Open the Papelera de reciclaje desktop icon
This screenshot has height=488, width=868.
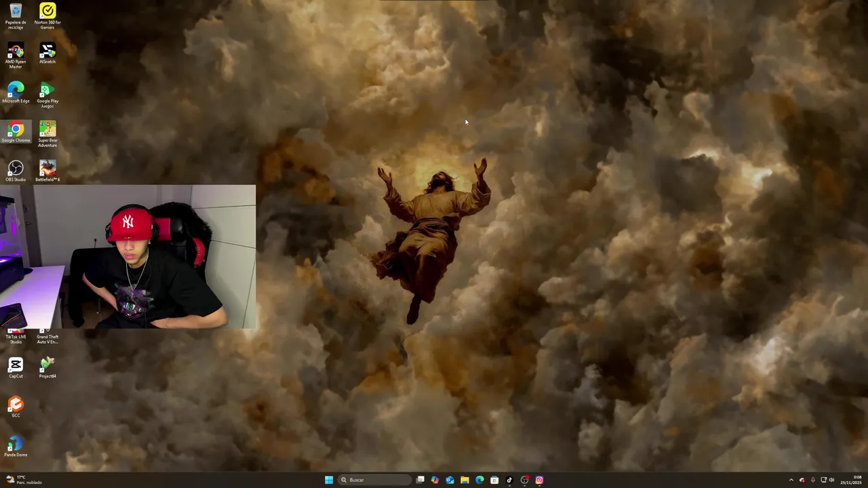[16, 16]
